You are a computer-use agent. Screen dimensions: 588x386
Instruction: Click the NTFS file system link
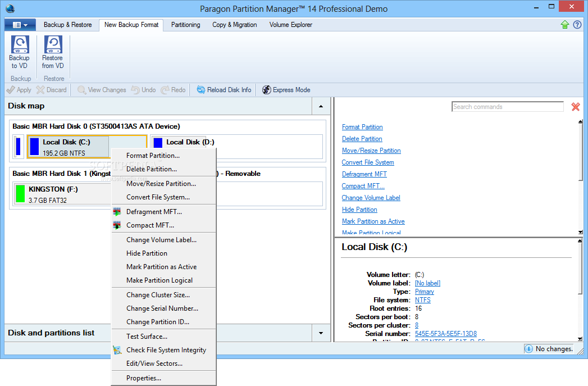(x=423, y=300)
